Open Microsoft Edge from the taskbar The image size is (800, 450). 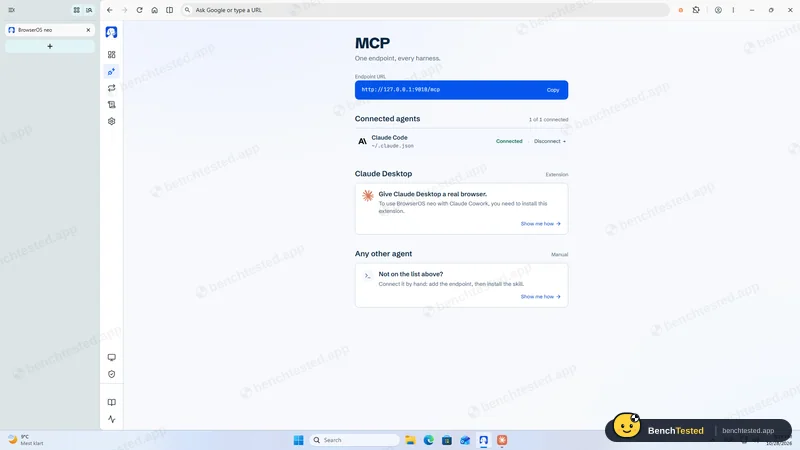click(x=429, y=440)
